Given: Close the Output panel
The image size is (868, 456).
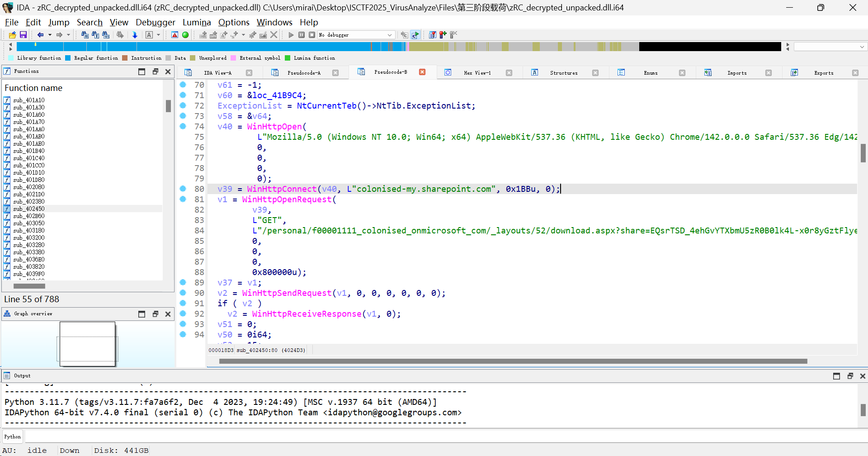Looking at the screenshot, I should [x=863, y=376].
